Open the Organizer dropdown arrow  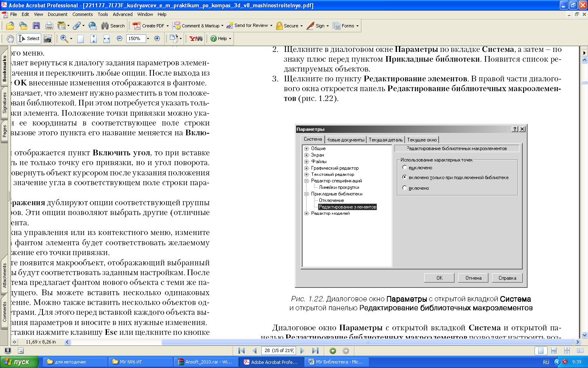[x=68, y=26]
